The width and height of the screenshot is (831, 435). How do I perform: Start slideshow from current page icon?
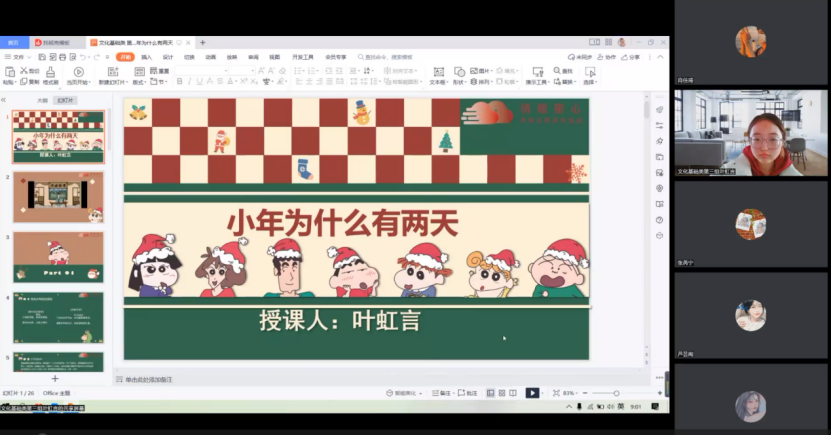click(78, 72)
